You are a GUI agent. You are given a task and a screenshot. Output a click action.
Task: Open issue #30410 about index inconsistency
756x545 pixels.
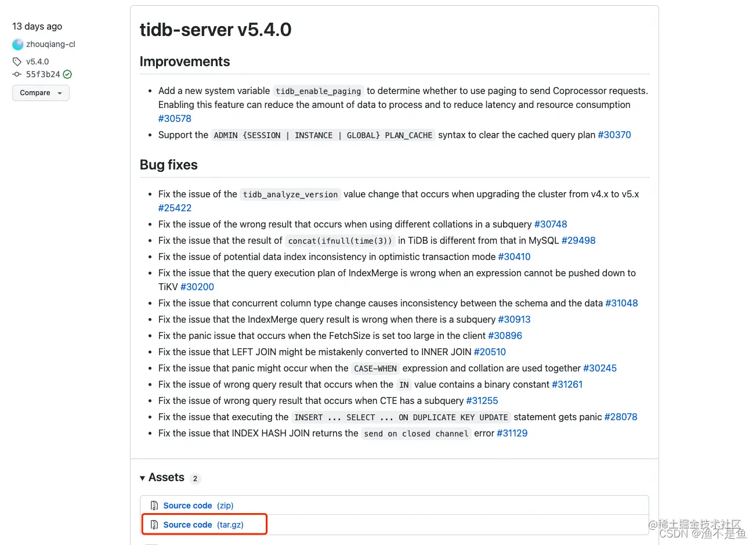click(x=514, y=257)
